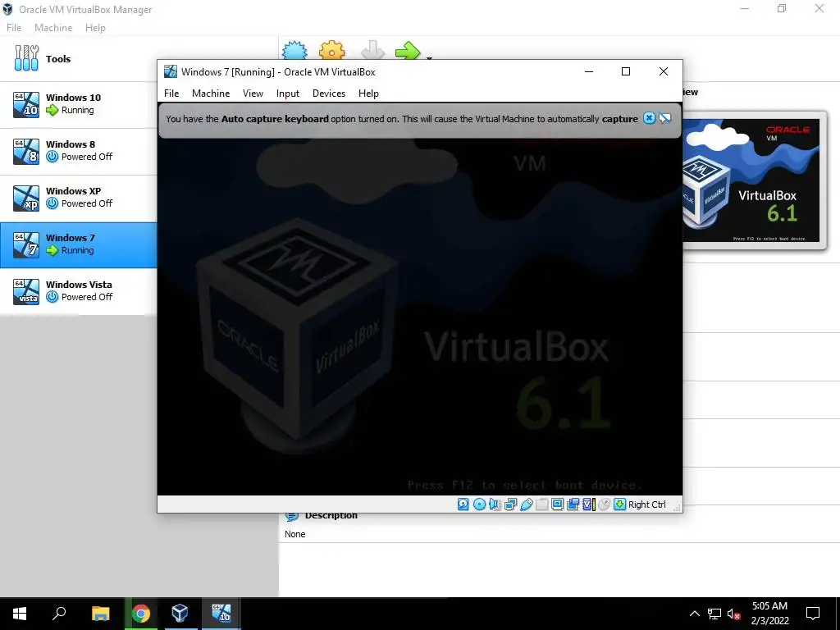
Task: Click the Tools wrench icon
Action: pos(26,58)
